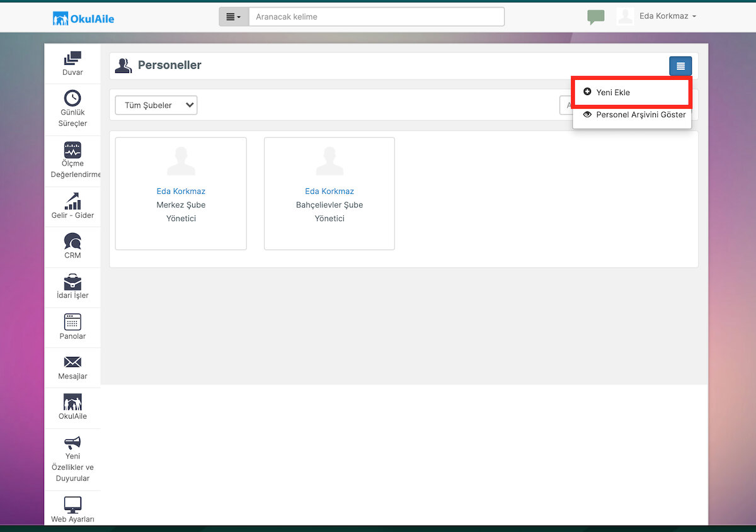Open Web Ayarları monitor icon
Viewport: 756px width, 532px height.
72,505
